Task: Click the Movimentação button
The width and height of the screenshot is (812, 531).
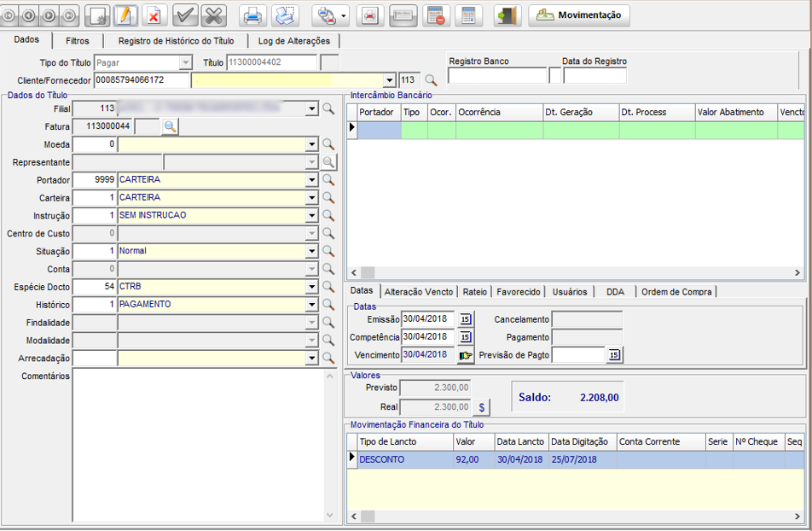Action: 579,15
